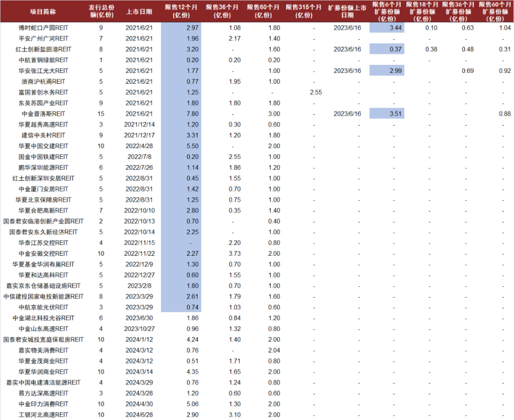Select the highlighted 3.51 扩募份额 cell
The width and height of the screenshot is (514, 420).
[x=386, y=114]
